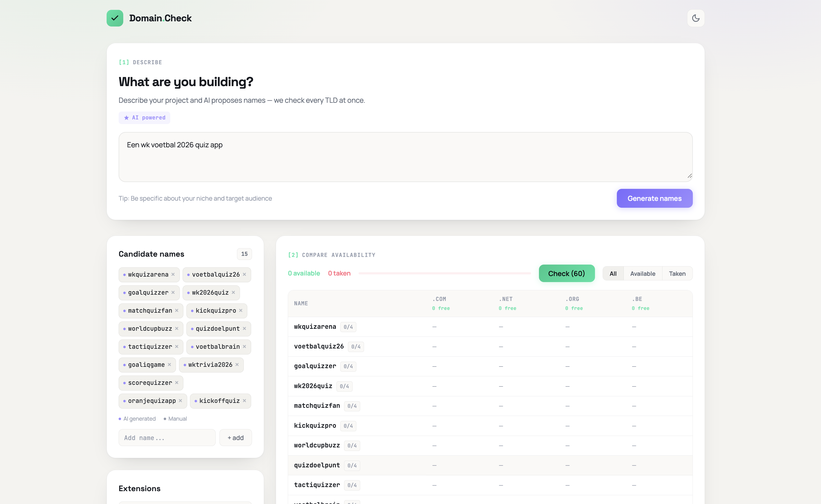Click the availability progress bar

coord(445,273)
